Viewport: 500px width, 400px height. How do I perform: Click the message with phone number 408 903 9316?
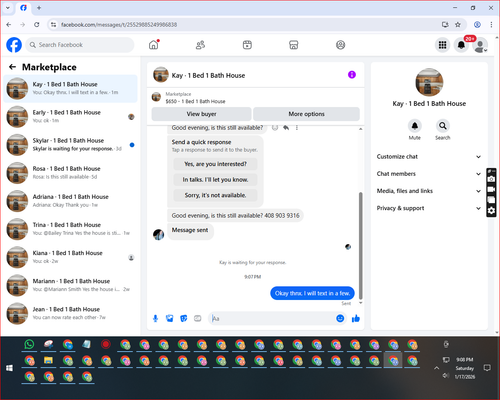click(x=235, y=216)
